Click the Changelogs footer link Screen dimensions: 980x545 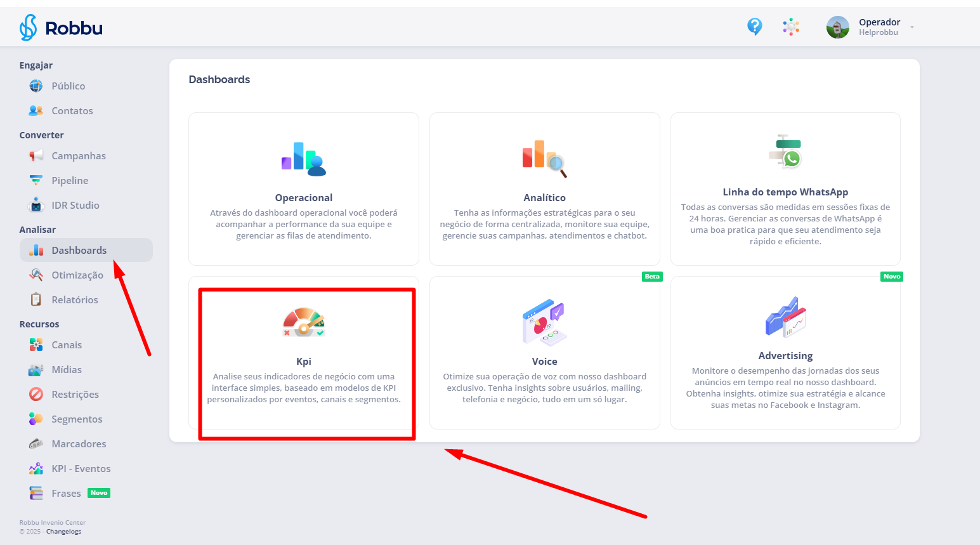click(63, 532)
